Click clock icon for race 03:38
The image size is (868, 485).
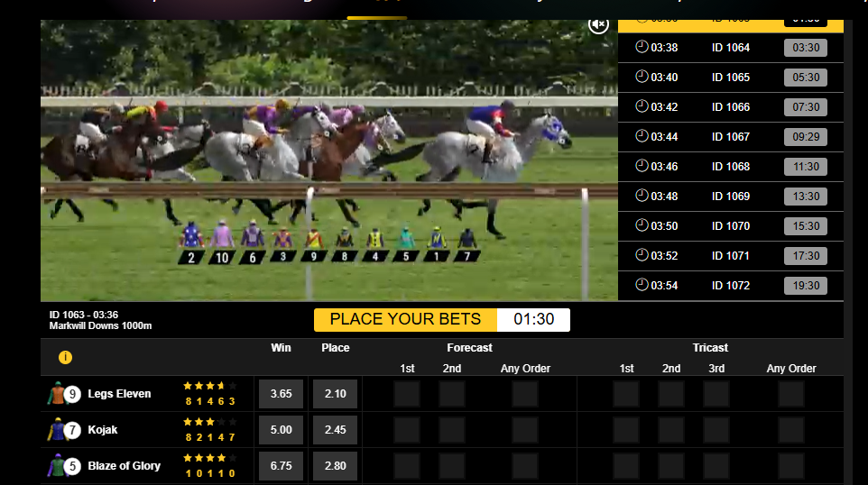click(642, 48)
